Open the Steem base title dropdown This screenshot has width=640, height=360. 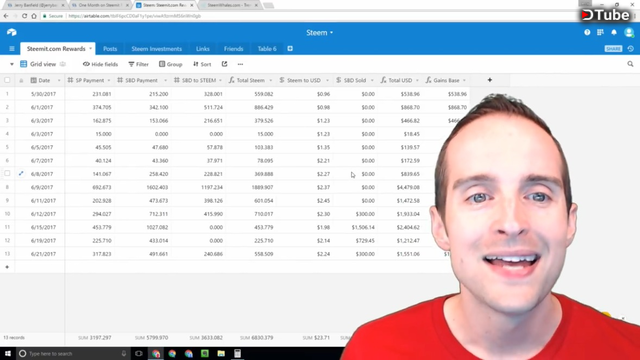320,33
